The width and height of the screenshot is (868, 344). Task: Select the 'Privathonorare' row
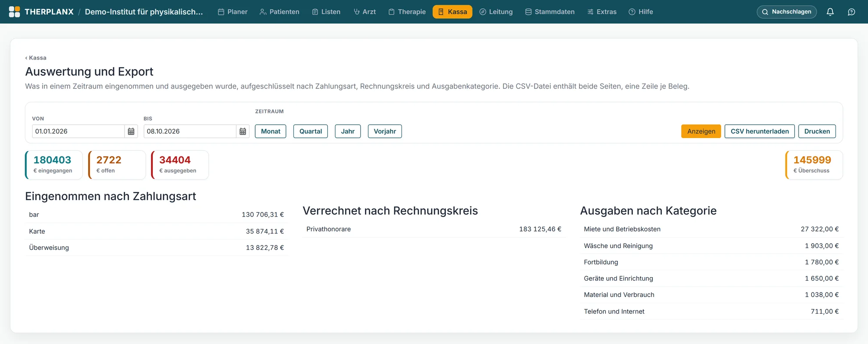coord(434,229)
